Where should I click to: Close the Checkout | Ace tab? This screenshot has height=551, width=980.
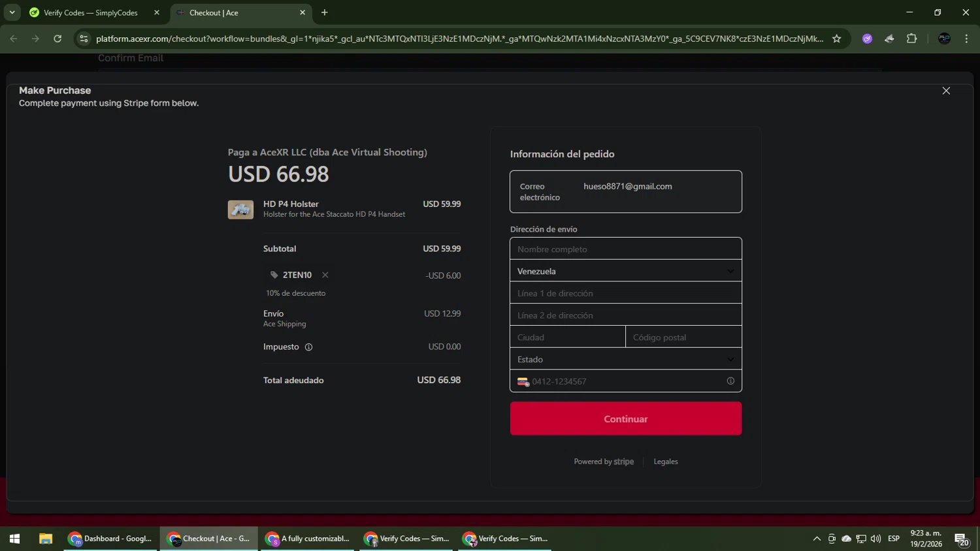[x=302, y=12]
